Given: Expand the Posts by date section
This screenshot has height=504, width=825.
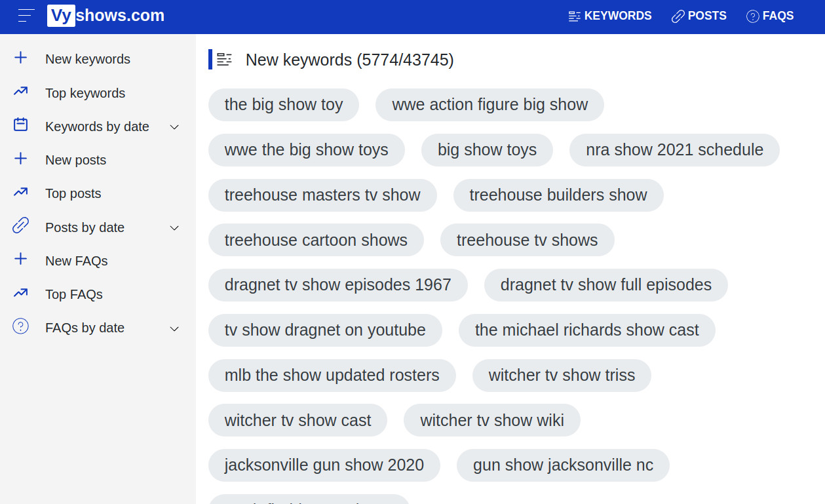Looking at the screenshot, I should pyautogui.click(x=174, y=227).
